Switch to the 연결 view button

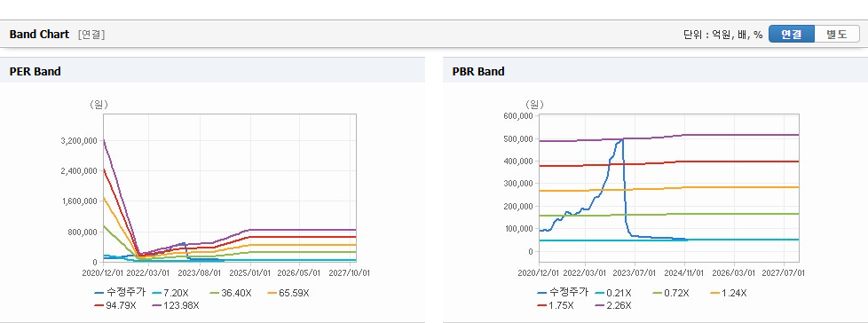792,34
